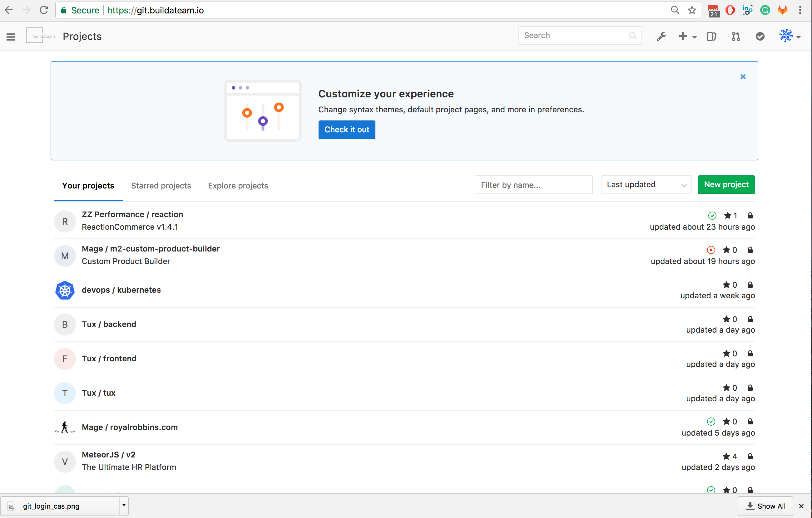
Task: Open the Mage / royalrobbins.com project
Action: (130, 427)
